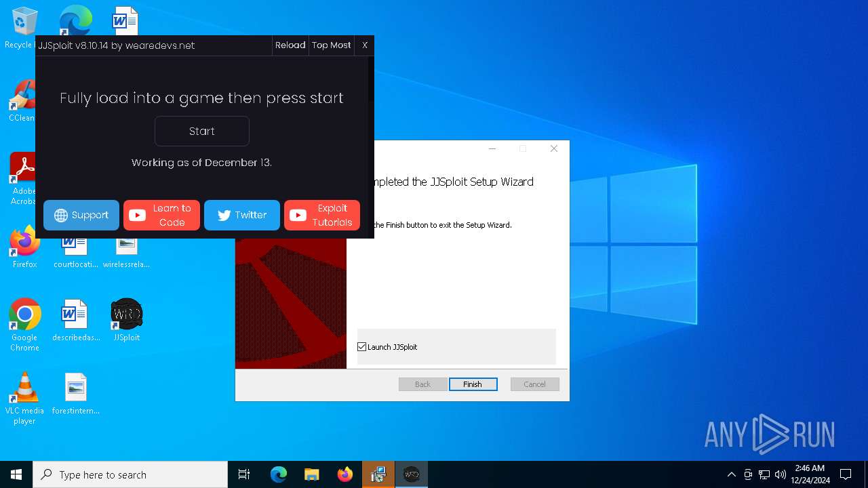
Task: Open the Exploit Tutorials button
Action: pos(322,215)
